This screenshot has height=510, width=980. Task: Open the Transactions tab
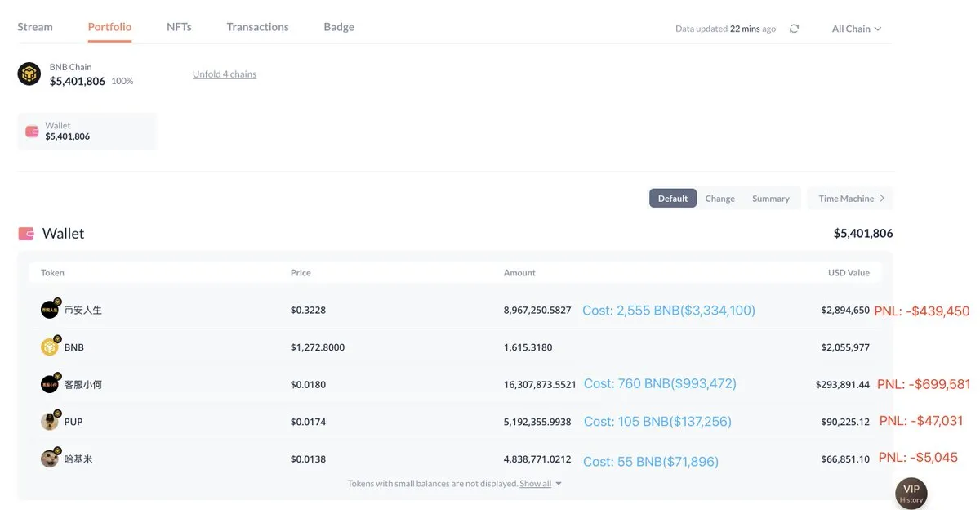tap(257, 27)
